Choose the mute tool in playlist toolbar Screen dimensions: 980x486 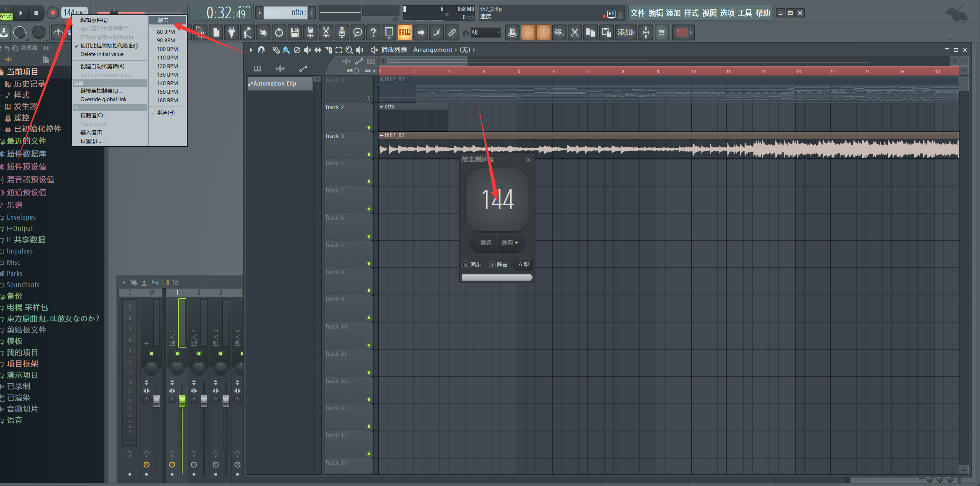[x=307, y=50]
